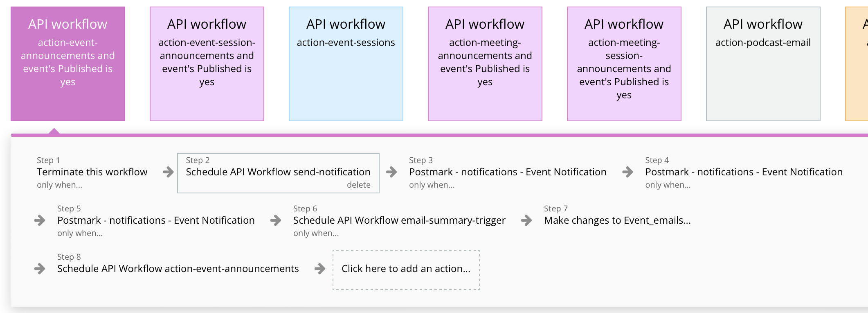
Task: Open the action-meeting-announcements workflow box
Action: 485,64
